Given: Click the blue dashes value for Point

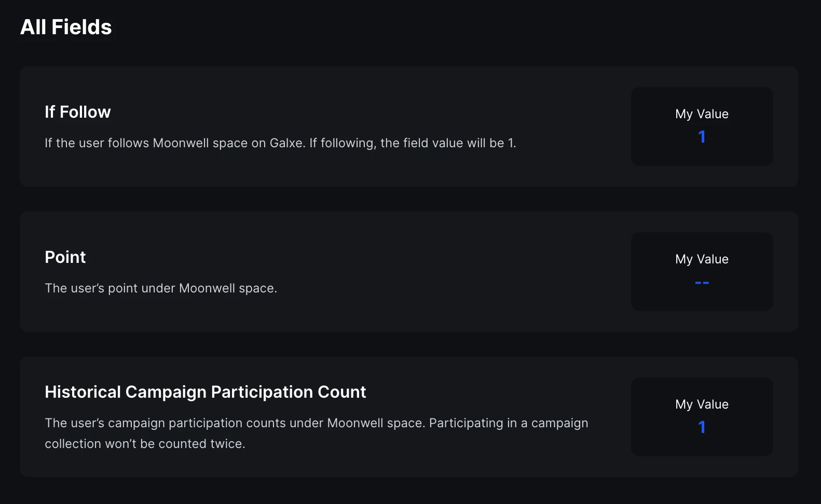Looking at the screenshot, I should pyautogui.click(x=702, y=283).
